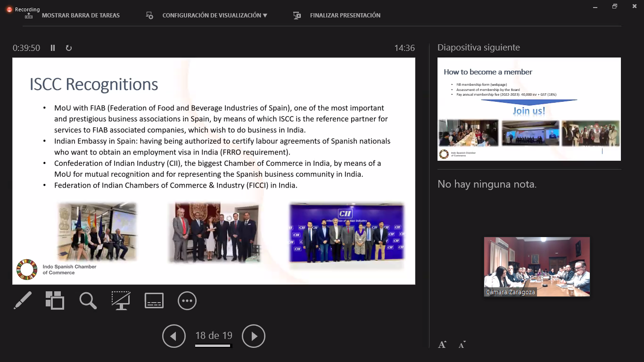The width and height of the screenshot is (644, 362).
Task: Advance to the next slide
Action: [x=254, y=336]
